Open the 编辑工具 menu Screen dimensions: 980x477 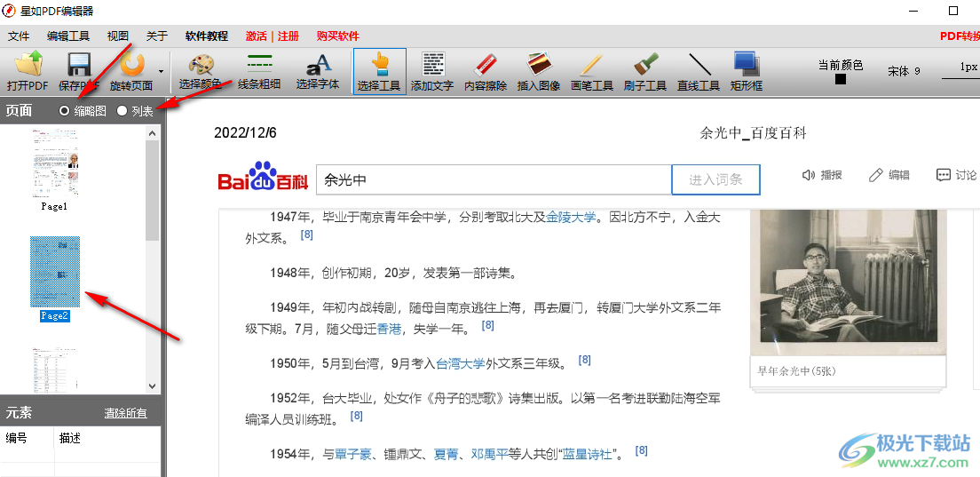[x=68, y=36]
